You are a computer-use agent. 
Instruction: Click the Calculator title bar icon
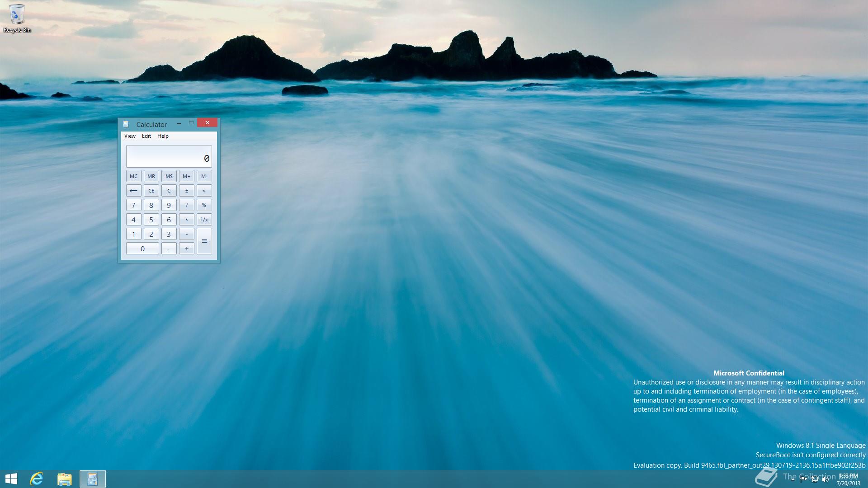tap(126, 124)
